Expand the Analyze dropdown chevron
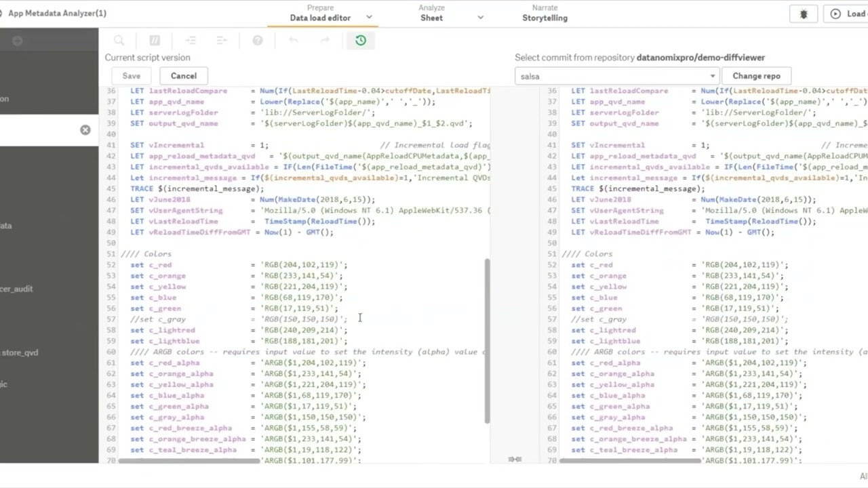 tap(480, 18)
